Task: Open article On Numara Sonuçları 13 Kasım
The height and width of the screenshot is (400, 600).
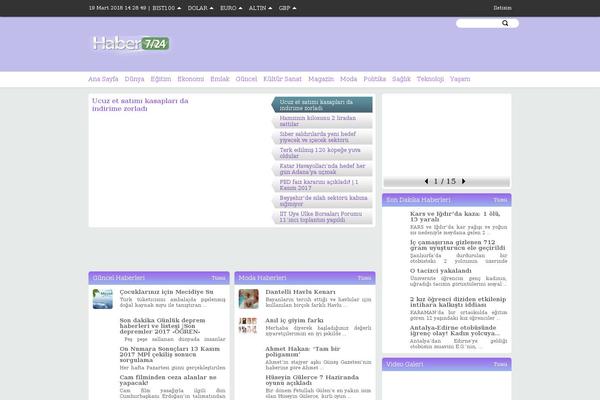Action: pyautogui.click(x=170, y=354)
